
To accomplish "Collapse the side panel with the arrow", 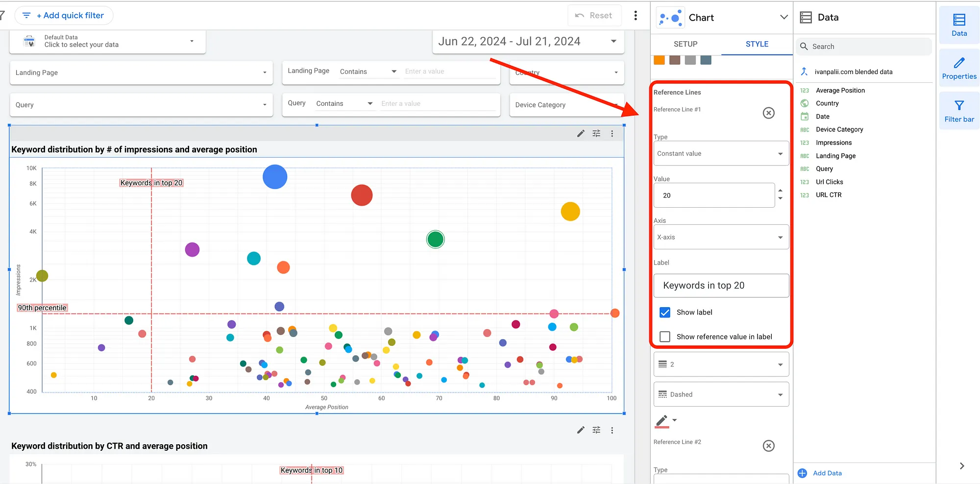I will click(961, 466).
